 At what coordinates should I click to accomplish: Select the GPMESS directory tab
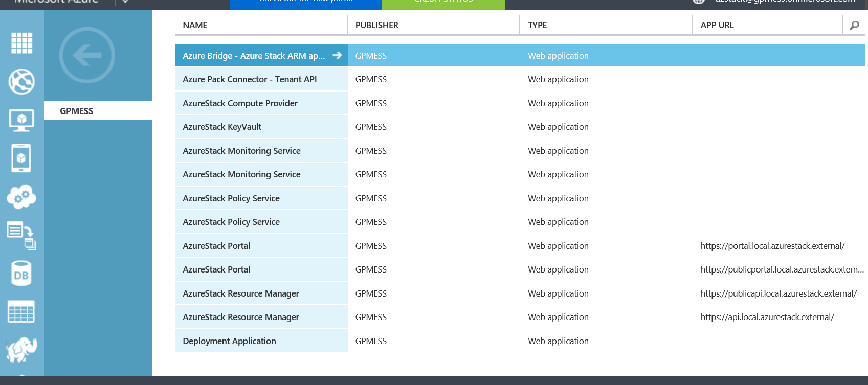click(x=77, y=111)
